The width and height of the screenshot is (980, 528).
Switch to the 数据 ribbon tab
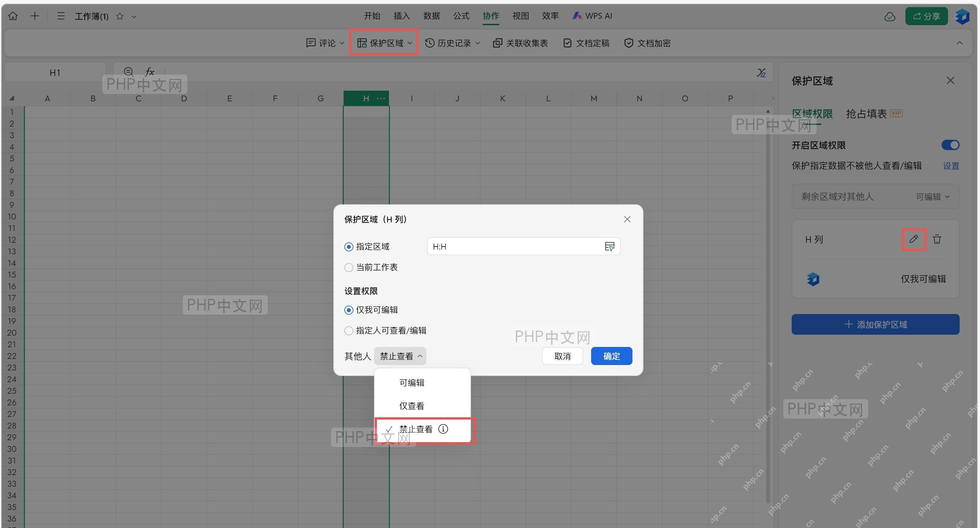click(x=432, y=16)
